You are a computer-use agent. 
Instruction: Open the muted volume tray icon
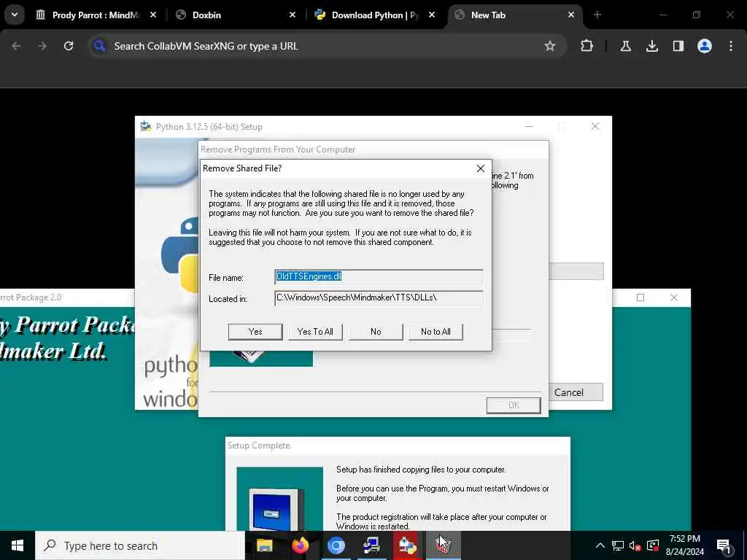pos(635,545)
